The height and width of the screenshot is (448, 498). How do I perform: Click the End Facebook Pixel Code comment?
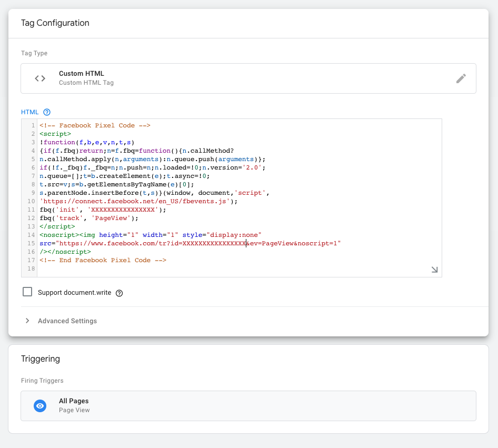click(x=103, y=261)
